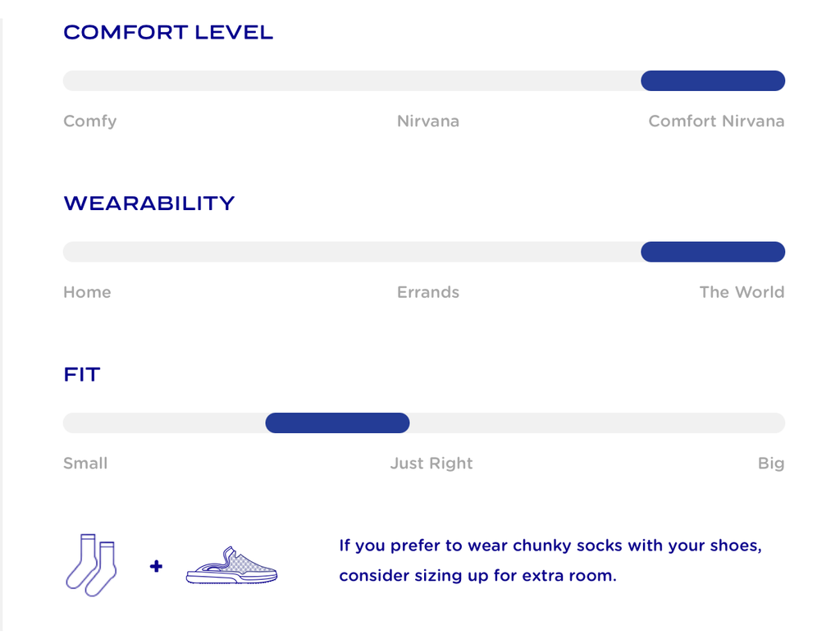Click the chunky socks sizing tip text
Screen dimensions: 840x644
[x=550, y=560]
